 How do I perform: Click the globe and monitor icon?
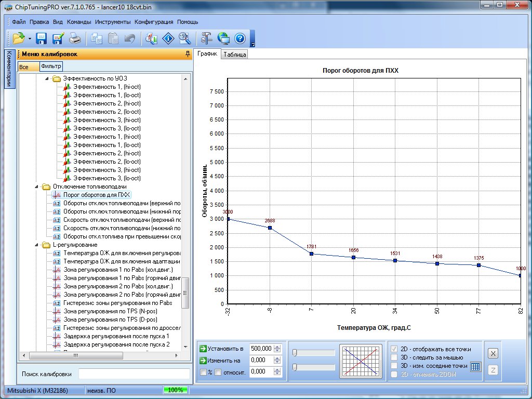click(223, 38)
